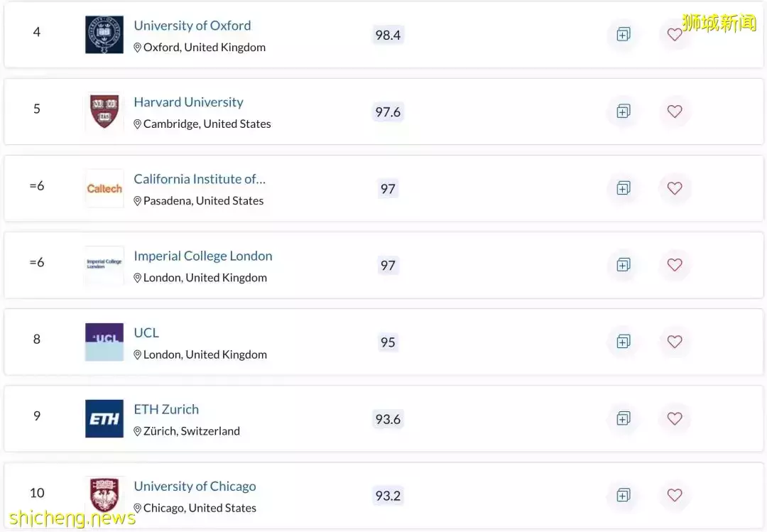Click the Imperial College London logo
This screenshot has width=767, height=532.
(104, 264)
